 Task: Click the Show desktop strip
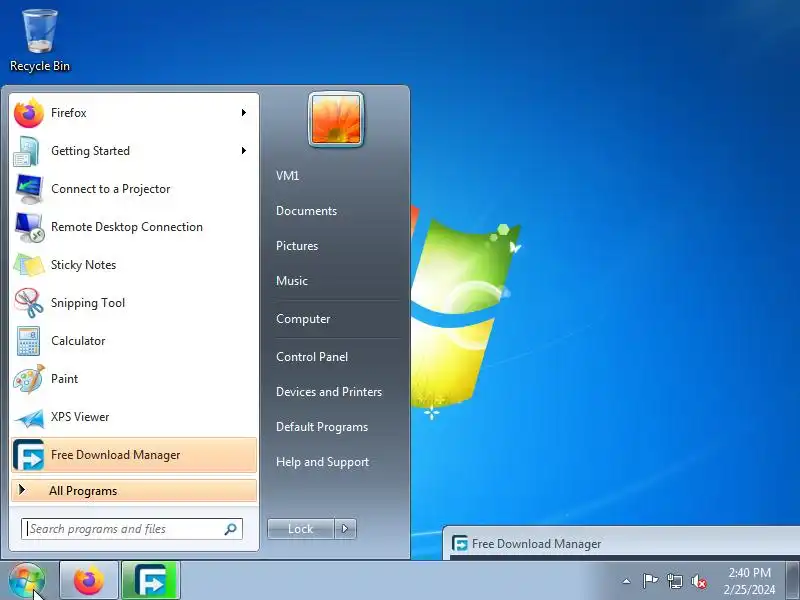pos(793,581)
